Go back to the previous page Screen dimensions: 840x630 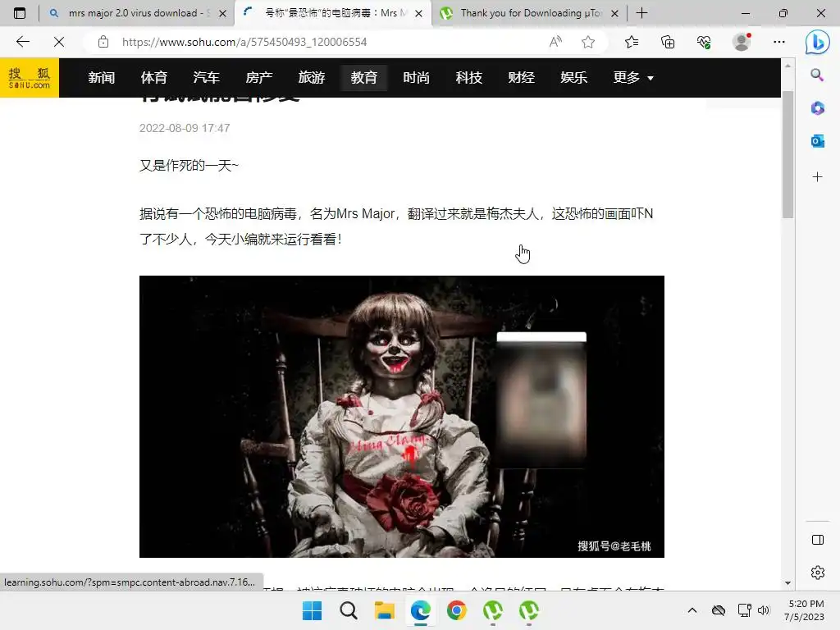pos(23,42)
